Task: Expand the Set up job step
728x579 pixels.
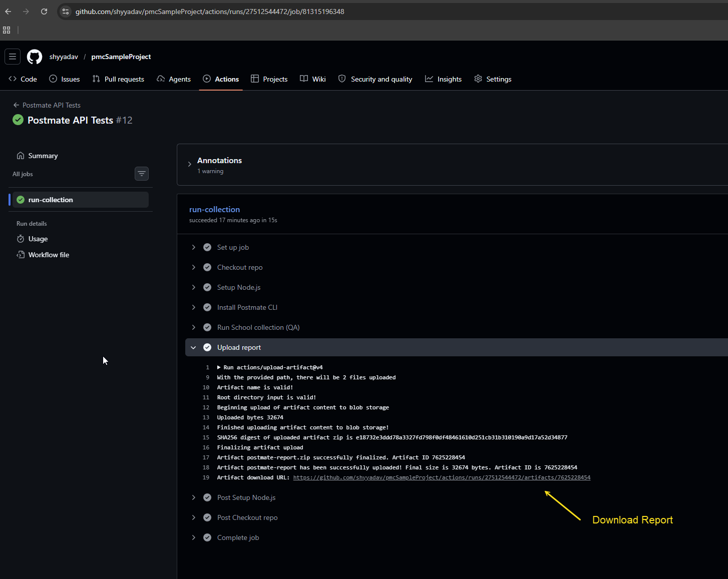Action: (x=193, y=247)
